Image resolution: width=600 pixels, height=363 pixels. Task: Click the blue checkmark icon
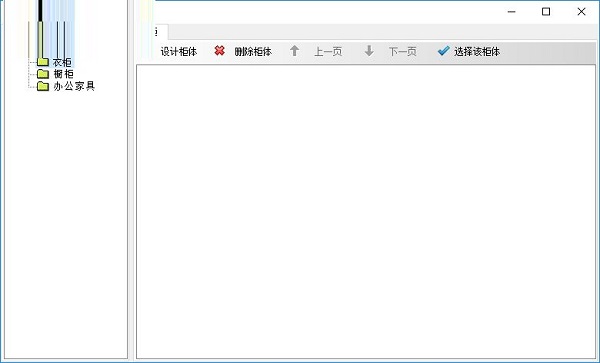tap(443, 50)
